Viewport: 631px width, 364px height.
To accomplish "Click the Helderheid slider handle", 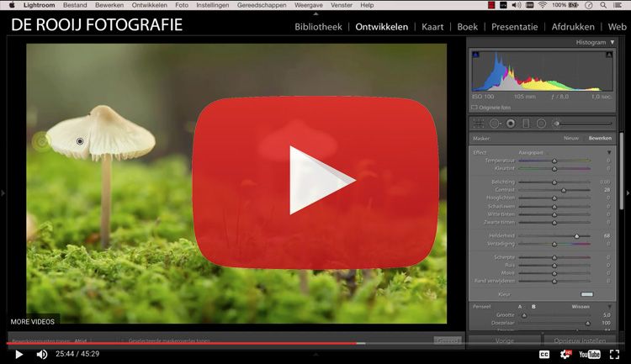I will click(x=576, y=235).
